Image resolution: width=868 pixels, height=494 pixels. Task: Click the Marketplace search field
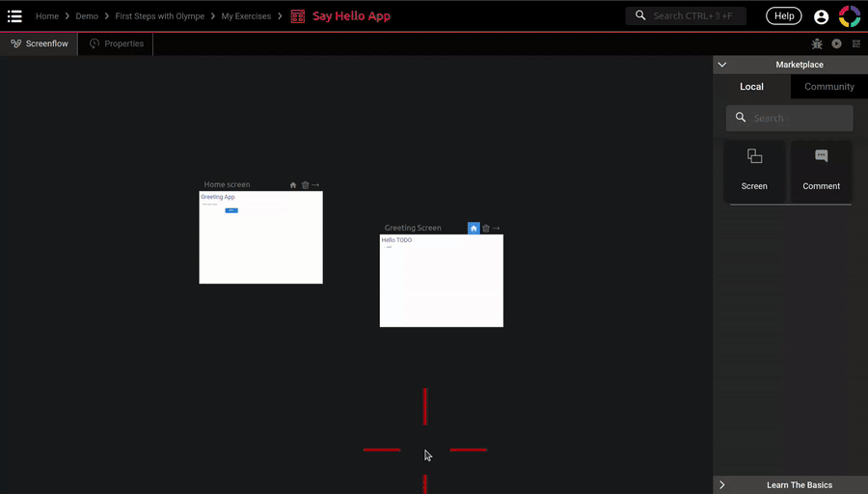coord(798,118)
